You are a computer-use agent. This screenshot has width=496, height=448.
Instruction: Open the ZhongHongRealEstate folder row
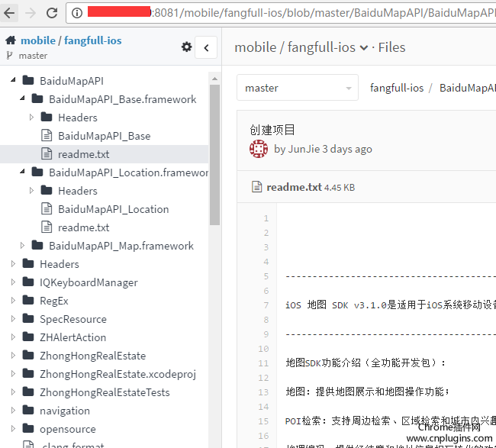pos(92,356)
